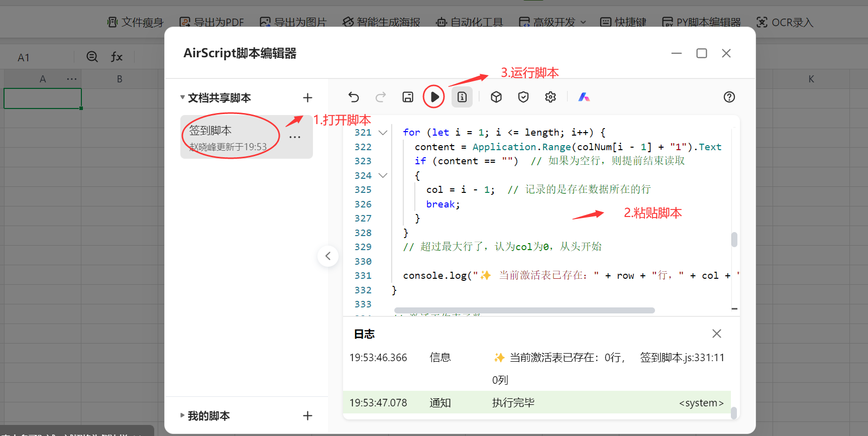The width and height of the screenshot is (868, 436).
Task: Close the 日志 log panel
Action: point(717,334)
